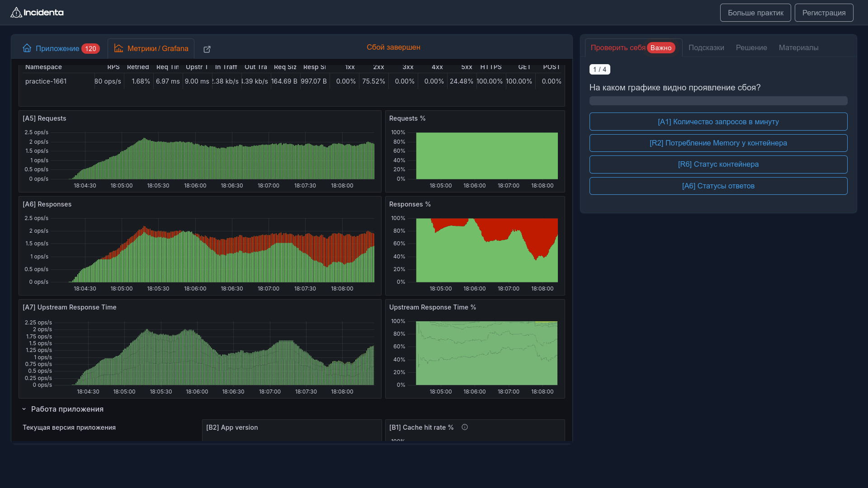Click the info icon next to Cache hit rate
Image resolution: width=868 pixels, height=488 pixels.
tap(465, 427)
